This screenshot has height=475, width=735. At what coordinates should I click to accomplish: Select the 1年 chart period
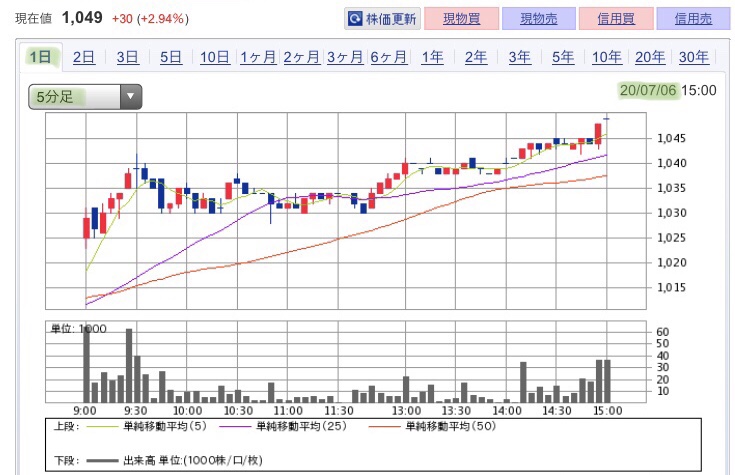(x=432, y=57)
